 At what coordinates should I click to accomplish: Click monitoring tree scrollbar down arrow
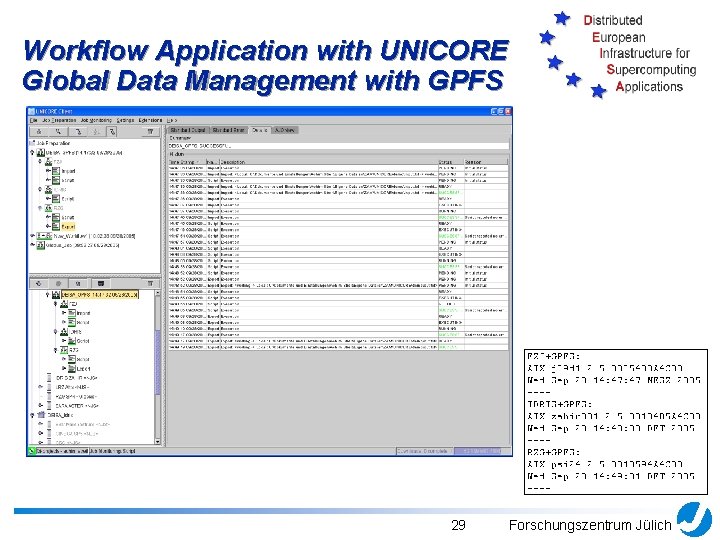point(158,441)
